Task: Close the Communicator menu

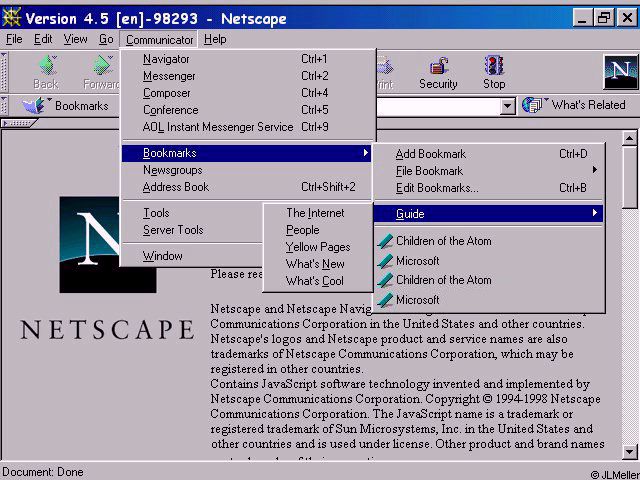Action: tap(159, 40)
